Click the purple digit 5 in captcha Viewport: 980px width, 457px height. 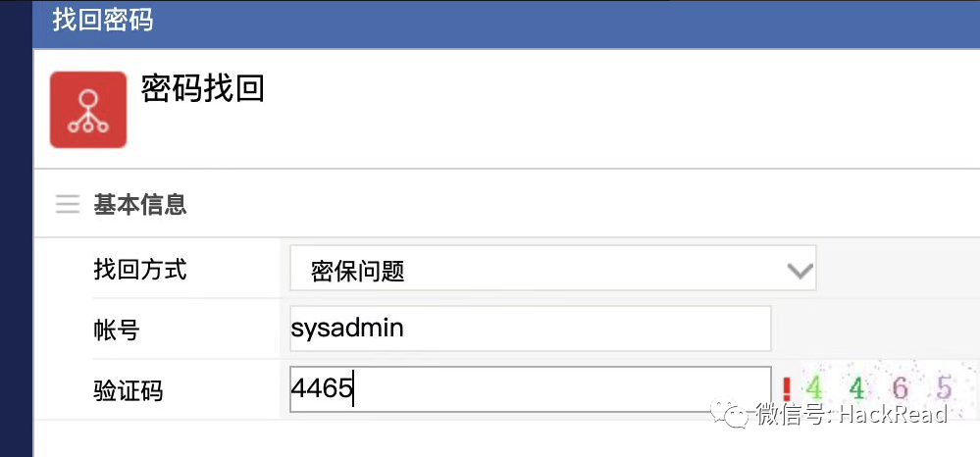944,388
